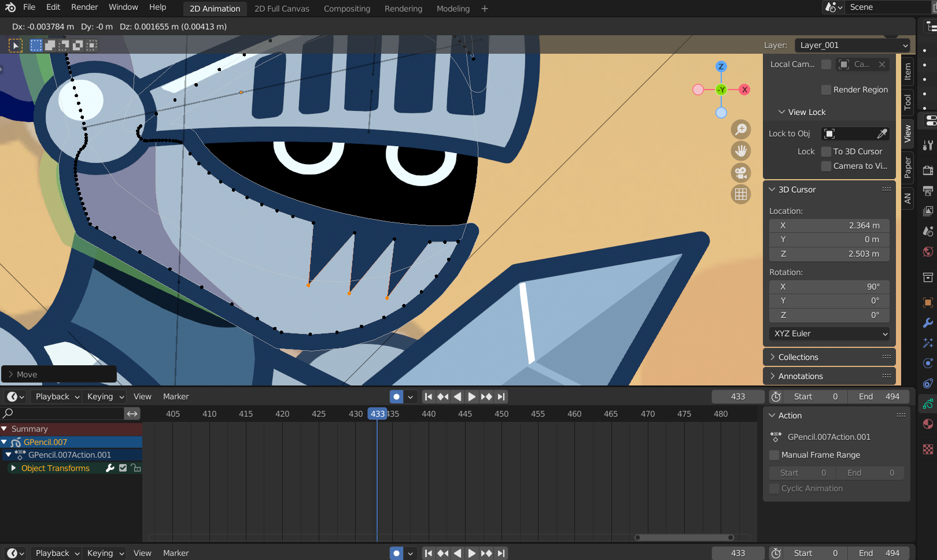Open the Texture properties checker tab

pyautogui.click(x=928, y=449)
